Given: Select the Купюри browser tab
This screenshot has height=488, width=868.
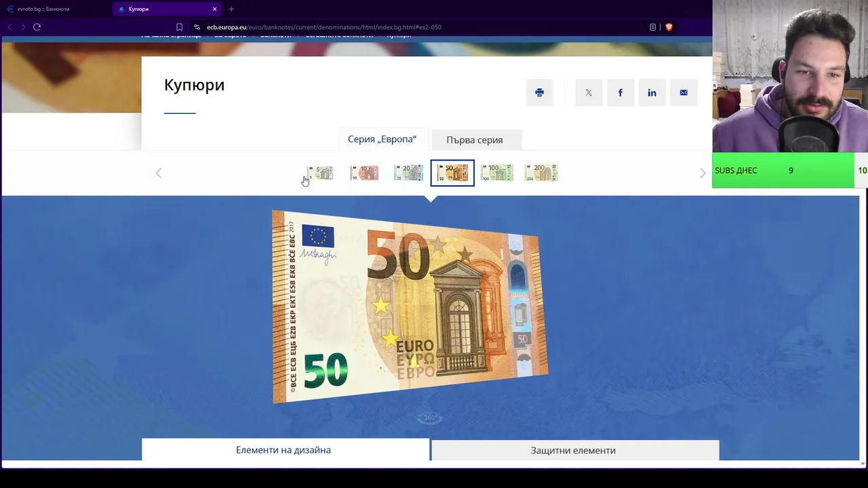Looking at the screenshot, I should pos(167,9).
